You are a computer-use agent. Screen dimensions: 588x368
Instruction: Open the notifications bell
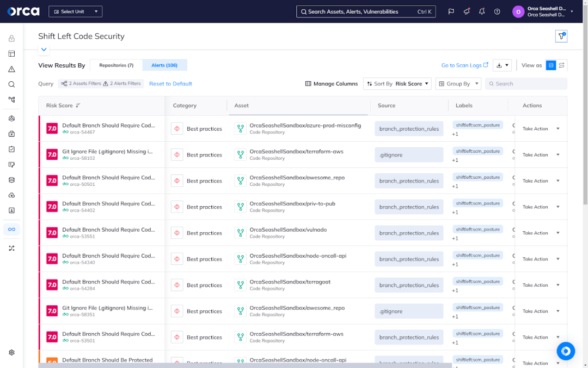pos(482,11)
